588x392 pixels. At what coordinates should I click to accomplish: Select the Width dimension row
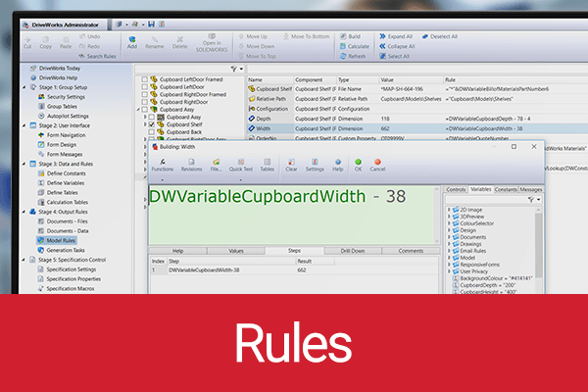point(417,128)
